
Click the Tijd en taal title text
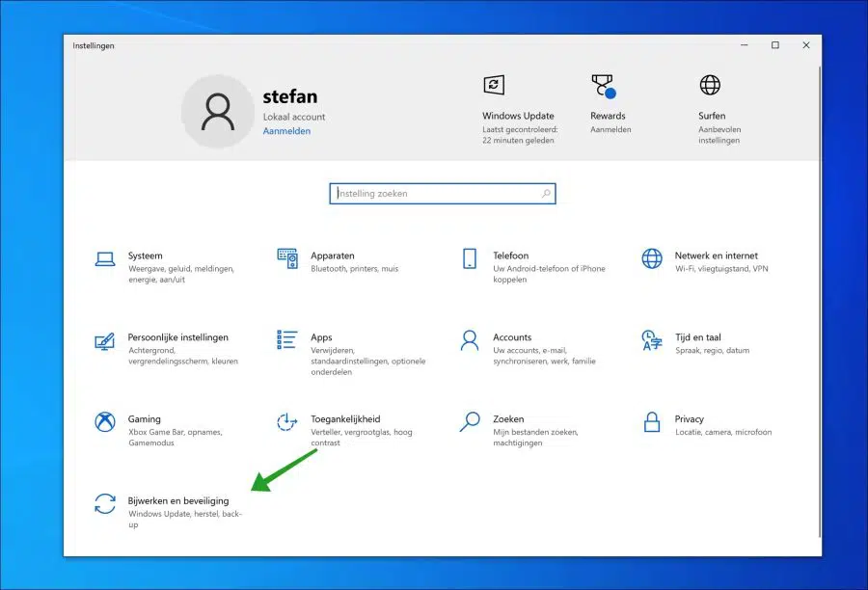tap(697, 337)
